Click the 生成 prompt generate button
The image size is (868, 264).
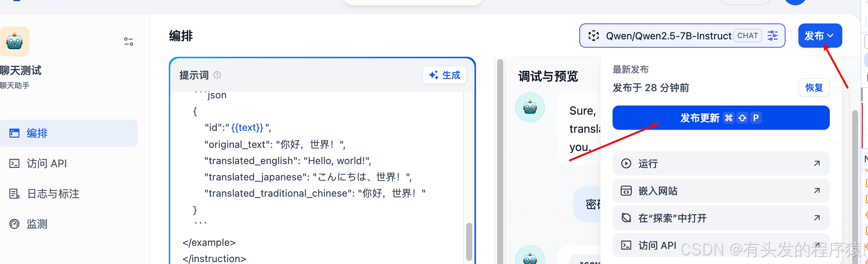(444, 75)
